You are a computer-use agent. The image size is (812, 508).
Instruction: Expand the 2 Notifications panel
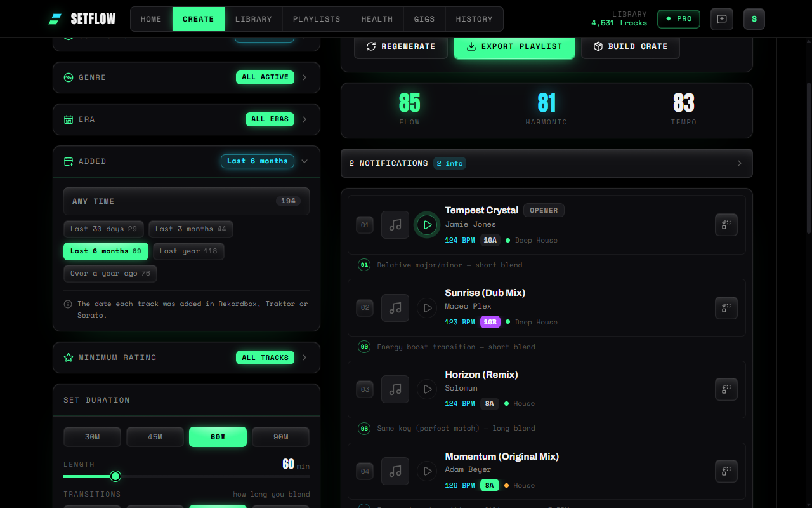(x=547, y=163)
